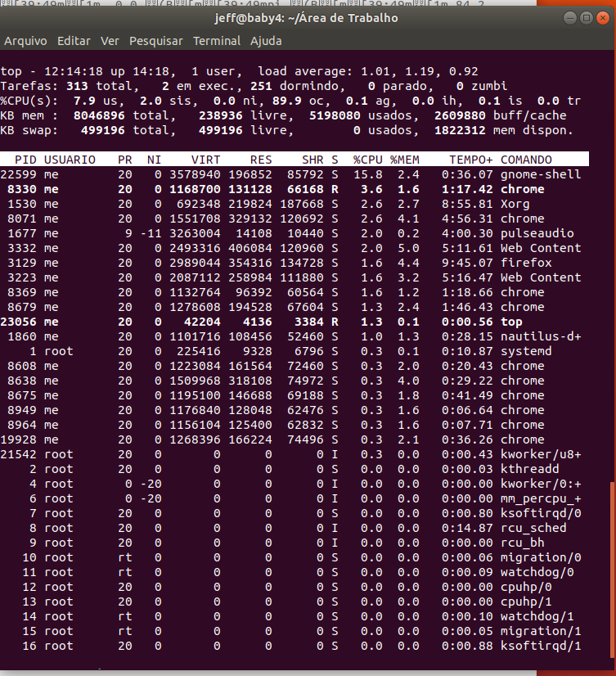Click the kworker/u8+ command name

(x=541, y=454)
